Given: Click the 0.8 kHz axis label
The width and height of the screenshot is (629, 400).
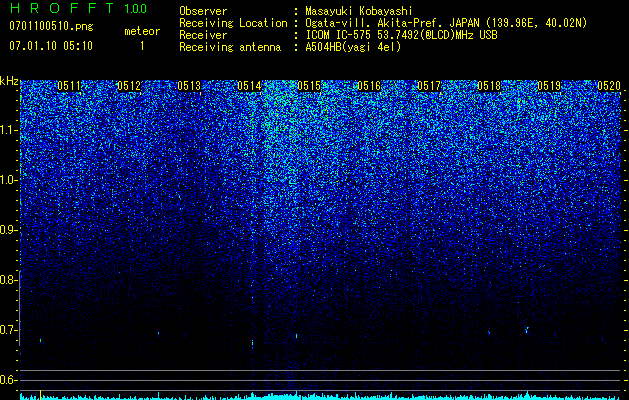Looking at the screenshot, I should pos(9,280).
